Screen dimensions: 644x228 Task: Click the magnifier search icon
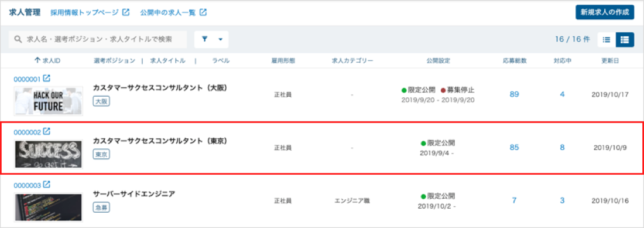[18, 39]
